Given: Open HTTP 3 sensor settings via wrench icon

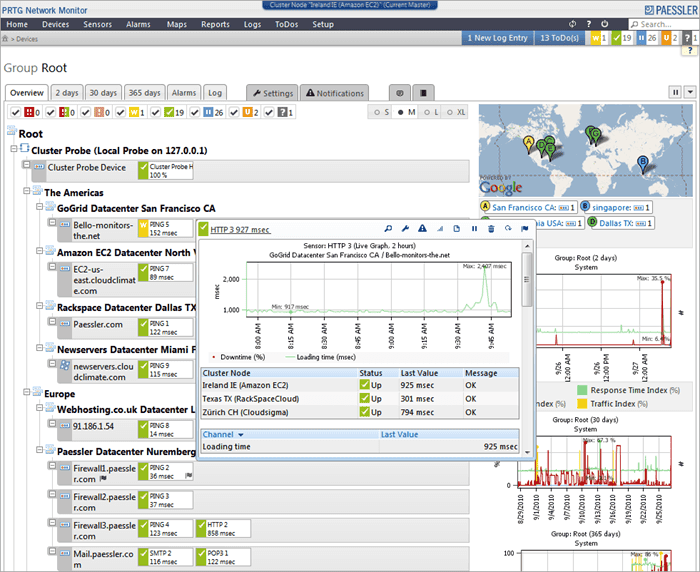Looking at the screenshot, I should click(x=405, y=229).
